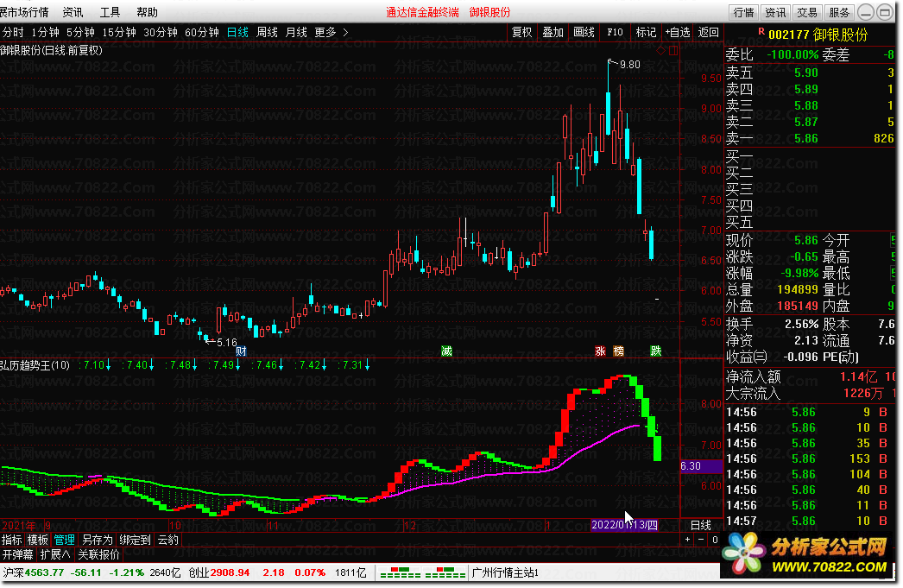
Task: Click the second signal indicator in status bar
Action: [x=445, y=573]
